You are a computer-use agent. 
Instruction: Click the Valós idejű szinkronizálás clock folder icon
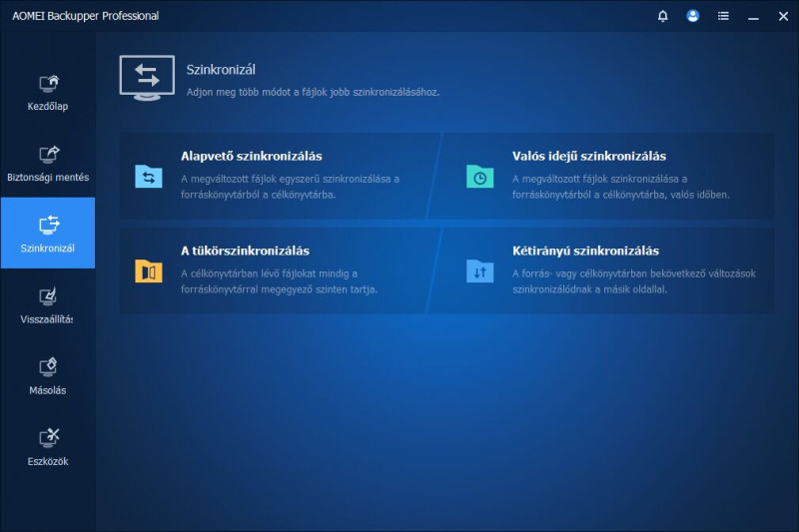click(479, 177)
